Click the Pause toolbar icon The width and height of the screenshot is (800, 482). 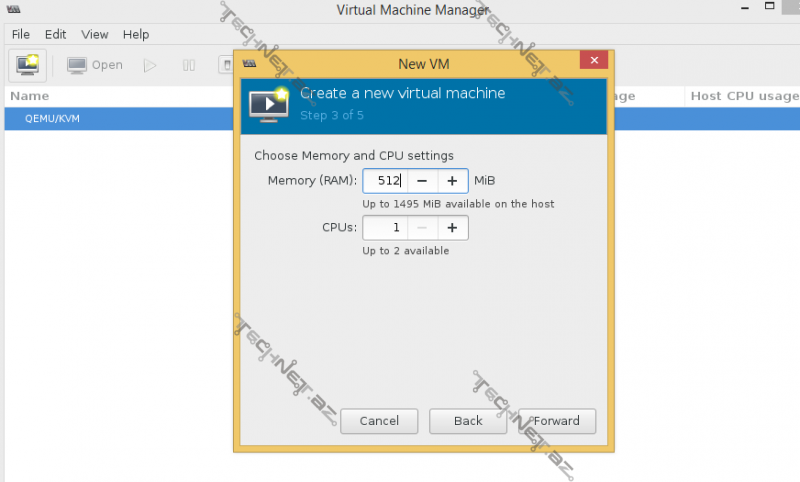coord(189,65)
